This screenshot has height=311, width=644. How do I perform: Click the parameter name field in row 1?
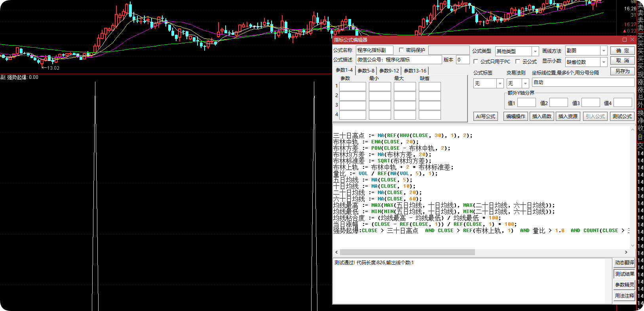(x=353, y=86)
